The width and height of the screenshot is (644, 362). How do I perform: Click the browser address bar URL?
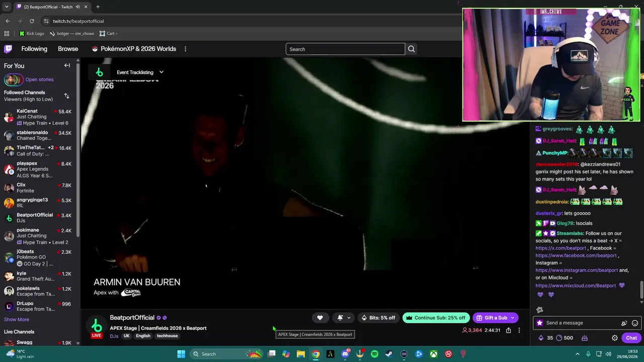pos(78,21)
